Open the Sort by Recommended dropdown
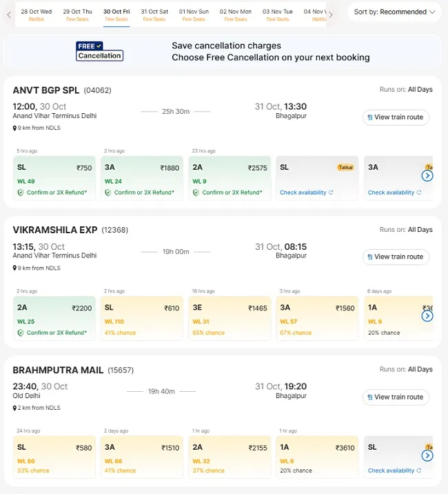448x494 pixels. point(394,12)
